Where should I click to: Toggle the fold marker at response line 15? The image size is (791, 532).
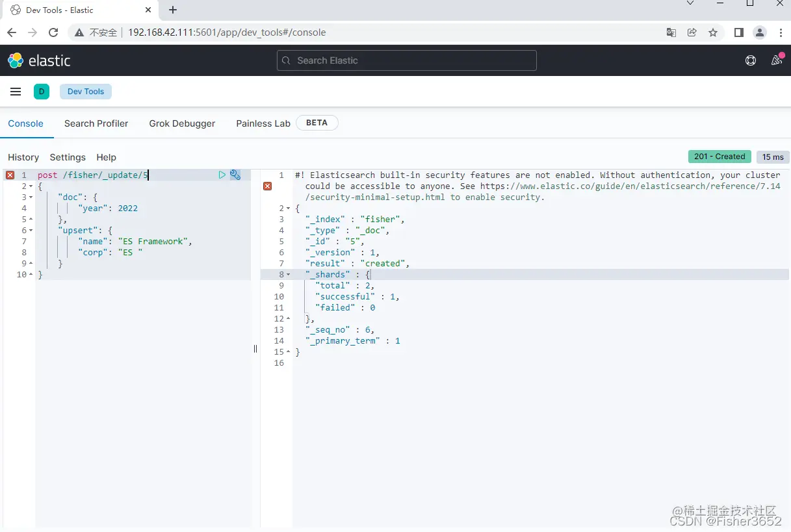288,352
